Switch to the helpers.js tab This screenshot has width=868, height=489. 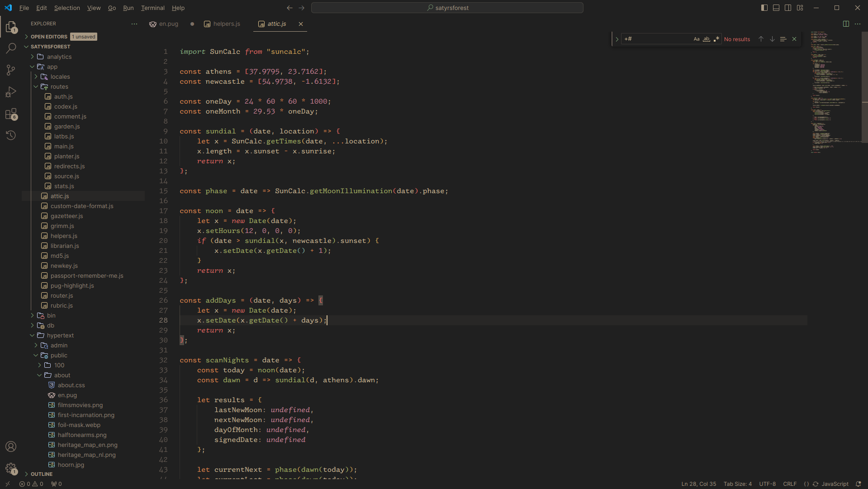pyautogui.click(x=227, y=24)
